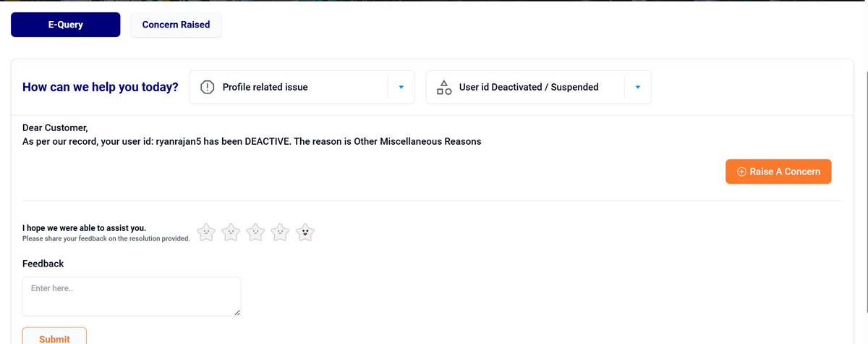Viewport: 868px width, 344px height.
Task: Click 'I hope we were able to assist you.'
Action: [84, 228]
